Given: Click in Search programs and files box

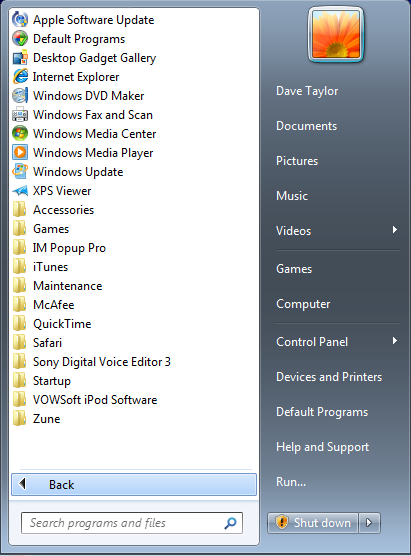Looking at the screenshot, I should tap(132, 523).
